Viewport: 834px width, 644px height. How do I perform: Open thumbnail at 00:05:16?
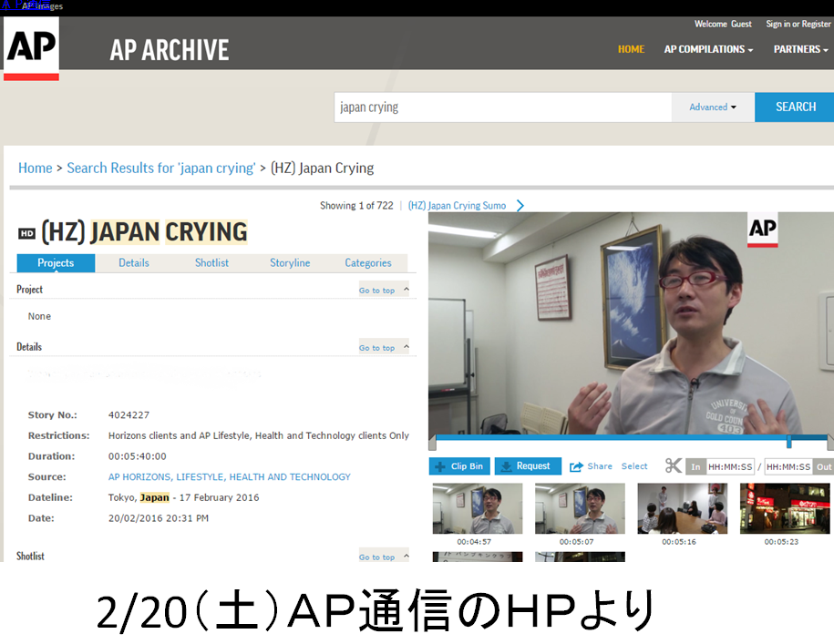(x=683, y=508)
